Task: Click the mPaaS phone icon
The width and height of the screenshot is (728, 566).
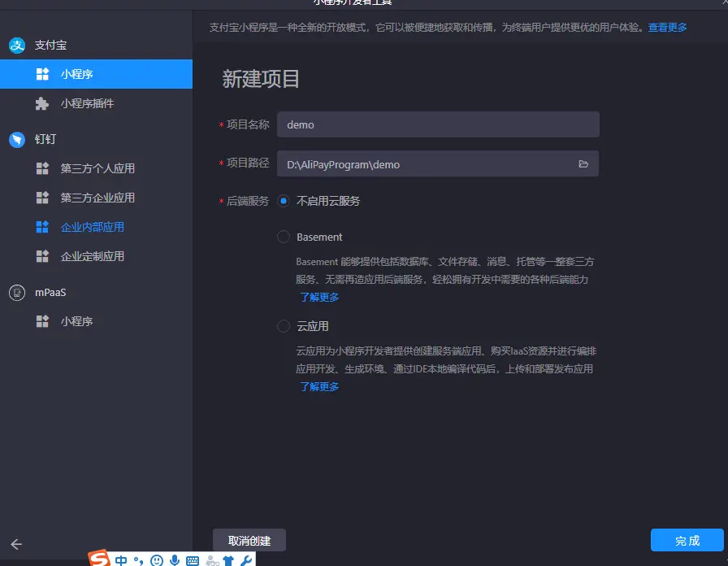Action: (17, 292)
